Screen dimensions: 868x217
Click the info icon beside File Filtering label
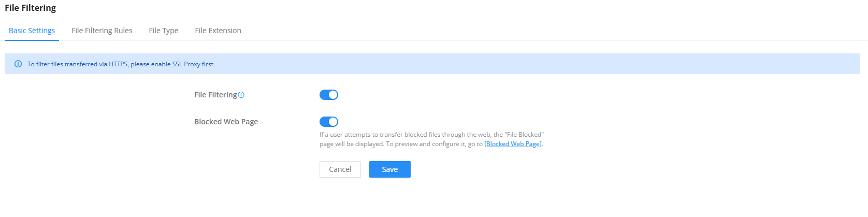pos(241,95)
